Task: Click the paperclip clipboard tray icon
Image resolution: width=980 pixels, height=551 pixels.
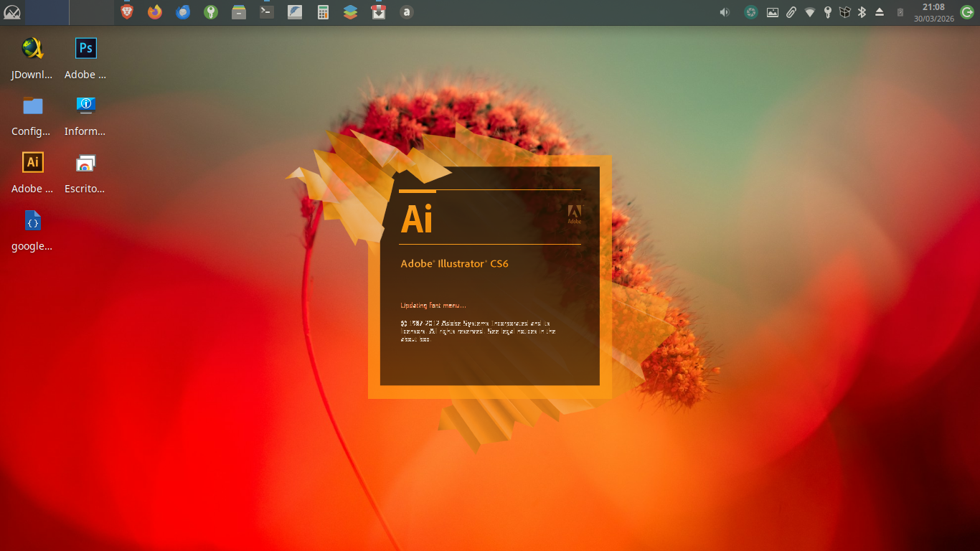Action: 791,12
